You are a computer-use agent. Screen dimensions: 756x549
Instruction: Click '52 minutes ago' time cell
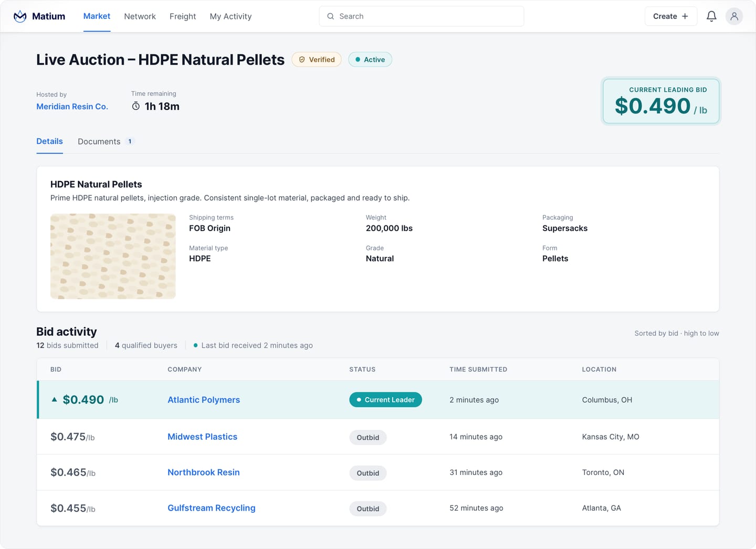tap(476, 508)
